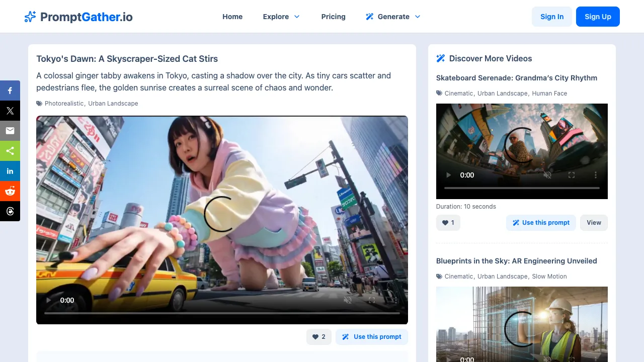Share to LinkedIn from the sidebar
The height and width of the screenshot is (362, 644).
[x=10, y=171]
